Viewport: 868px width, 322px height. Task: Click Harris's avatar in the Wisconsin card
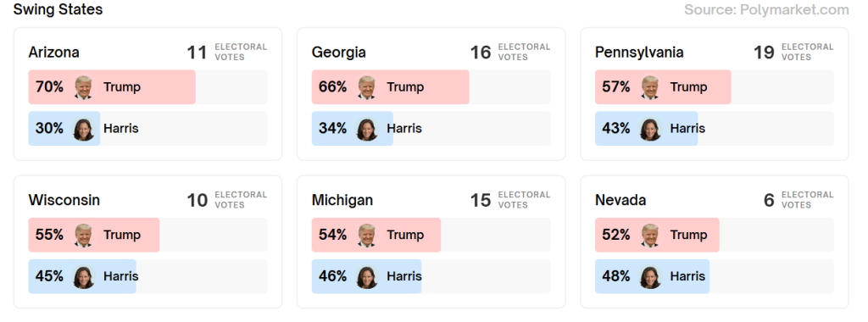pyautogui.click(x=84, y=276)
